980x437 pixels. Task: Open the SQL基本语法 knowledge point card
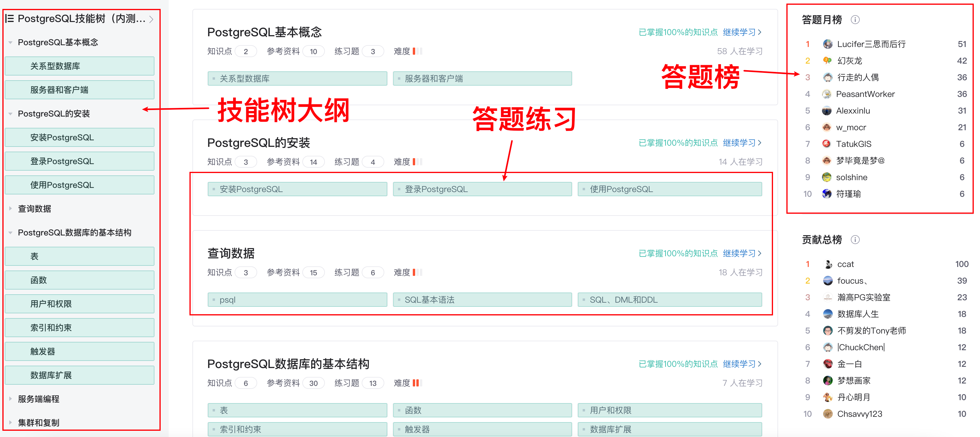[482, 299]
